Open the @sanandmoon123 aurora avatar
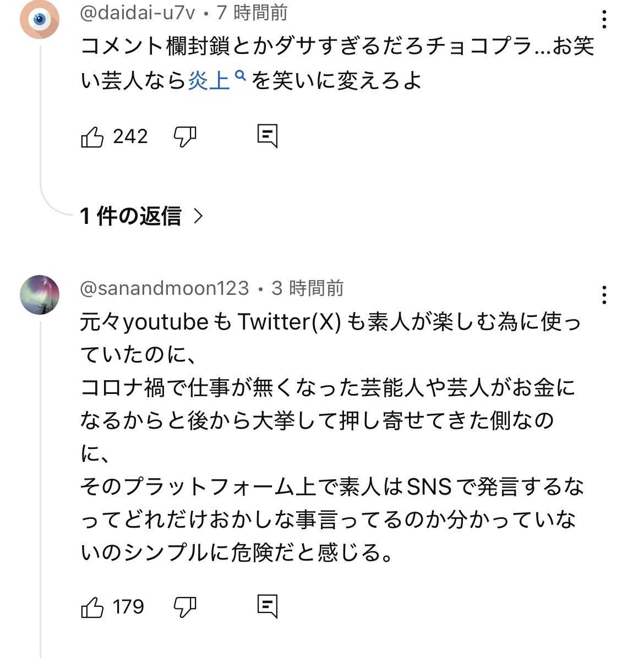Screen dimensions: 644x658 [x=40, y=295]
